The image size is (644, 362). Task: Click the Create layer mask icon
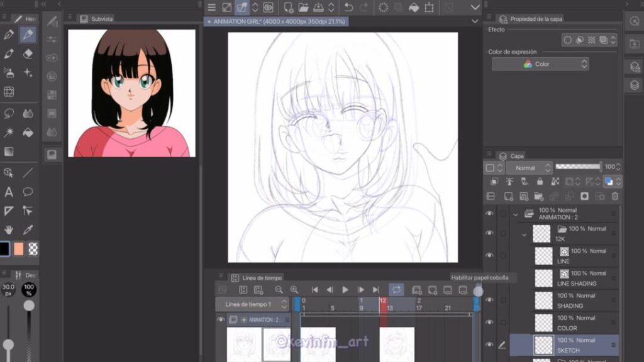(584, 197)
